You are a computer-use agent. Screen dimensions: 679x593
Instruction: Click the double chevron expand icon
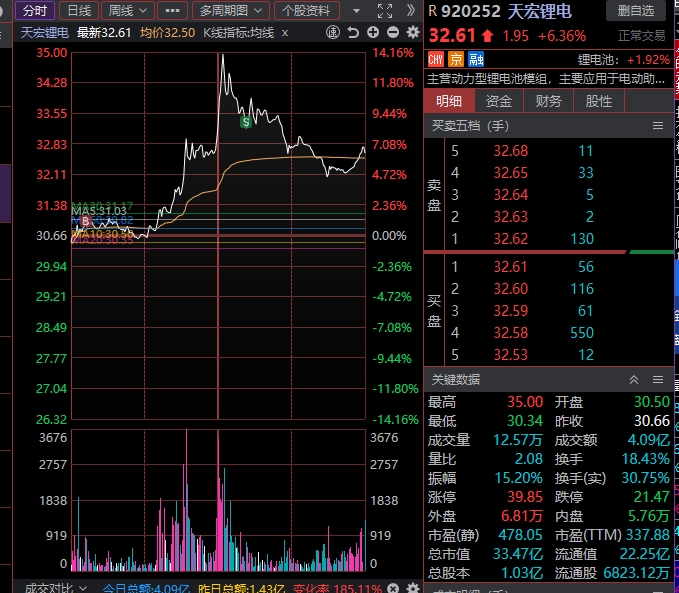(x=411, y=10)
